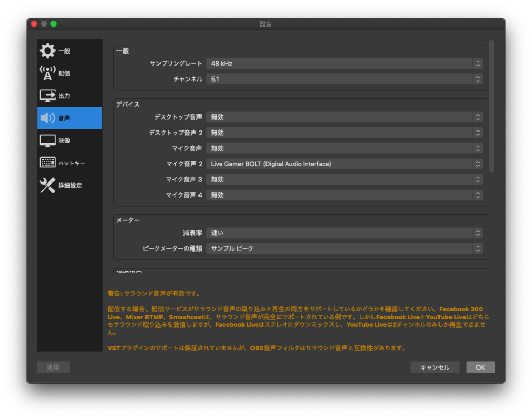Close the 設定 window with red button

pos(34,24)
